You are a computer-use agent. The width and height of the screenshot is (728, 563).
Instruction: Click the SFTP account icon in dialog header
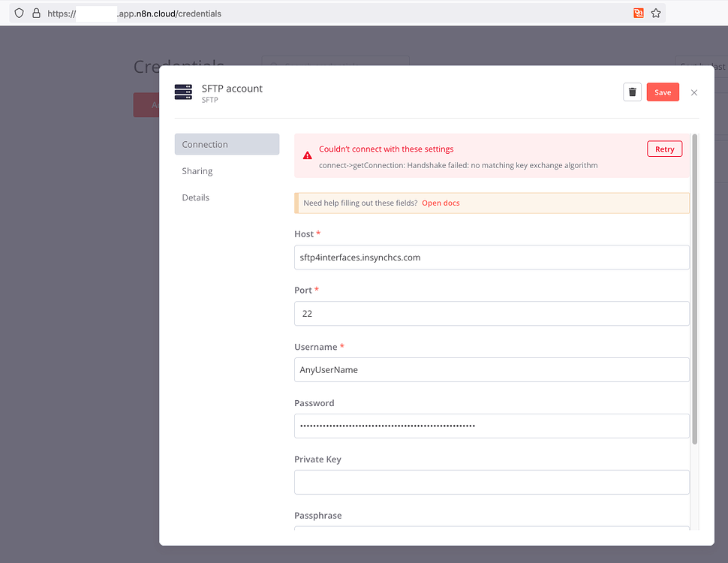click(x=182, y=92)
